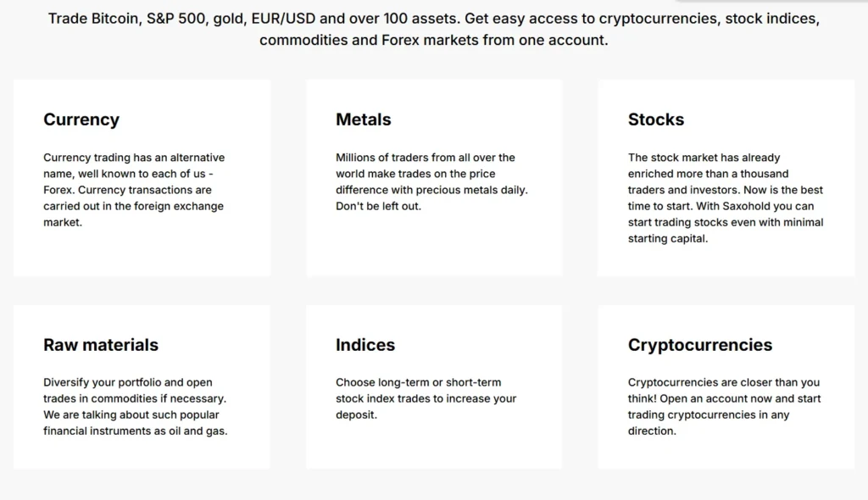
Task: Click the cryptocurrency account description paragraph
Action: click(x=723, y=407)
